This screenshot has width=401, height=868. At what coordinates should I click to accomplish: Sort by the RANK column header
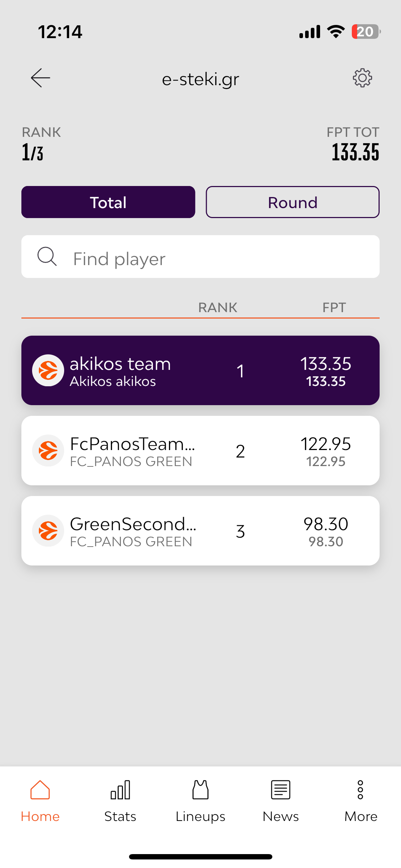tap(218, 308)
